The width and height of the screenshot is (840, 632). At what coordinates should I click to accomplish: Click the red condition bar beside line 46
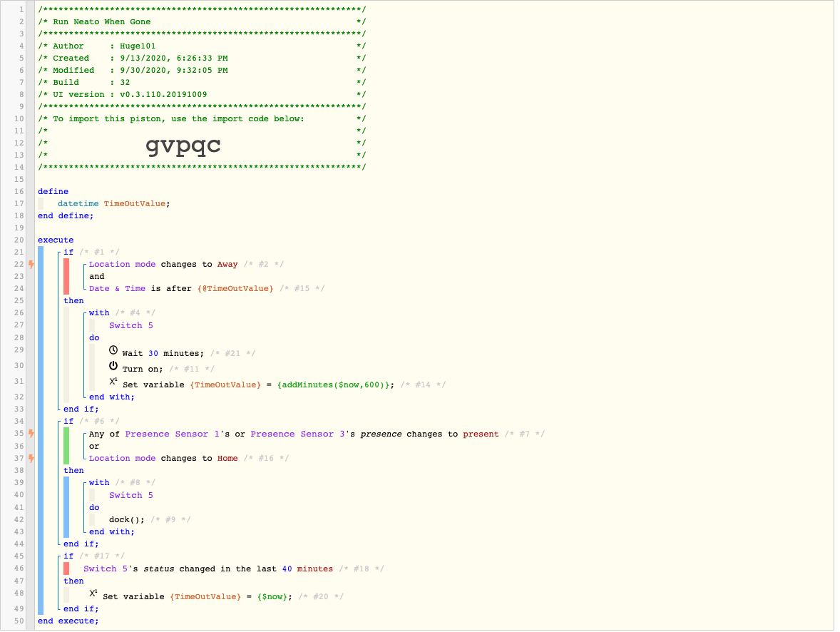66,569
